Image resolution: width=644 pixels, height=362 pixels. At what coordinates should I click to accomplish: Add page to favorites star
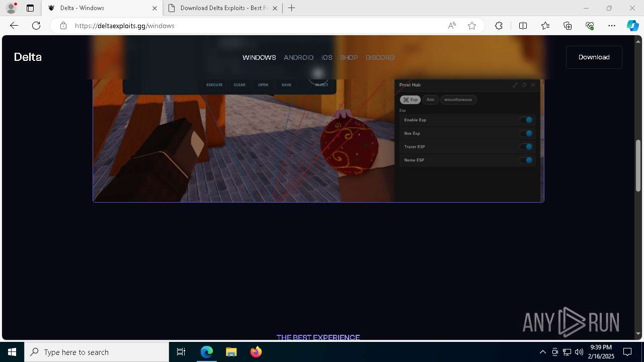(472, 26)
